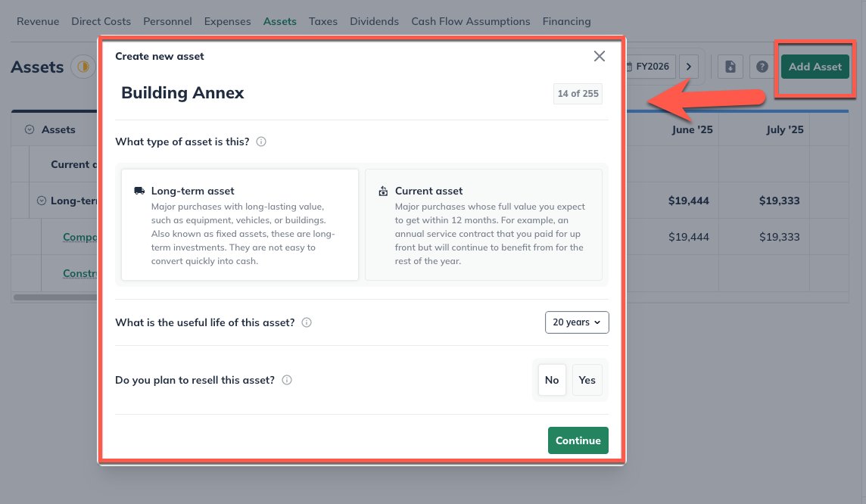The height and width of the screenshot is (504, 866).
Task: Select the Long-term asset option
Action: (239, 225)
